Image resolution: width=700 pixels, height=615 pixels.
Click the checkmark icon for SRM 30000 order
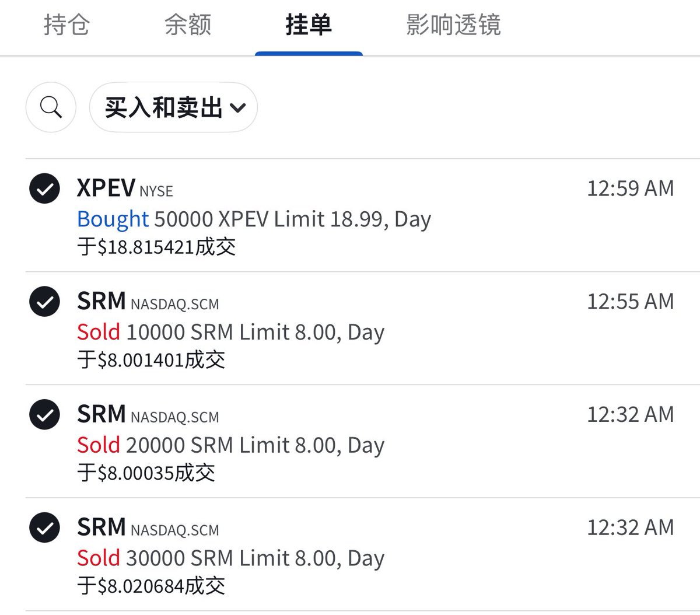[44, 528]
